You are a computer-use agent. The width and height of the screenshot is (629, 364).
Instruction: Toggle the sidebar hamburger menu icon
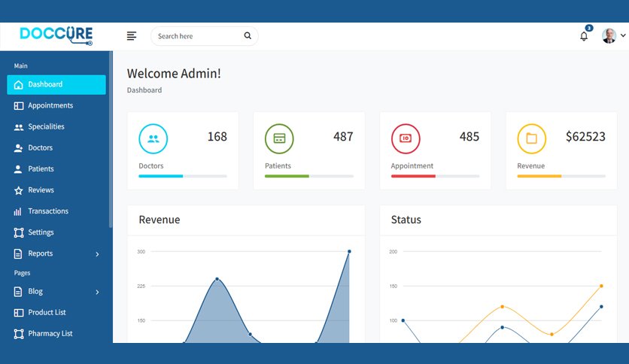pyautogui.click(x=132, y=36)
